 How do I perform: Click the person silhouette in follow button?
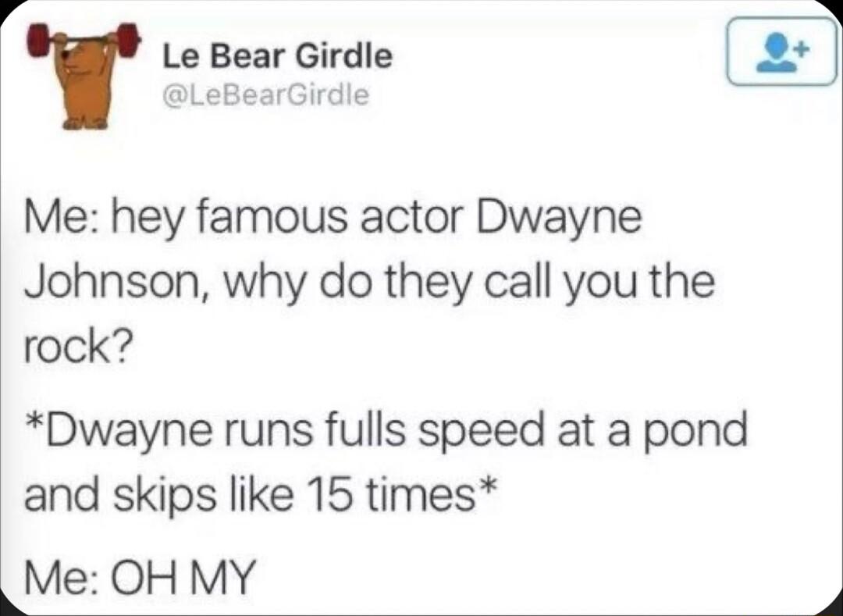(776, 52)
